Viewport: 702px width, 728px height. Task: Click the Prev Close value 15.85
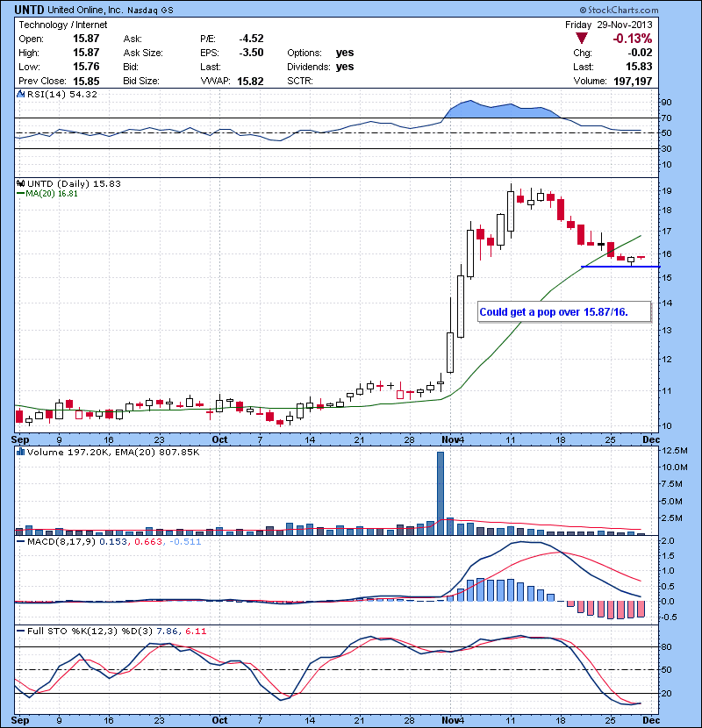click(x=86, y=82)
